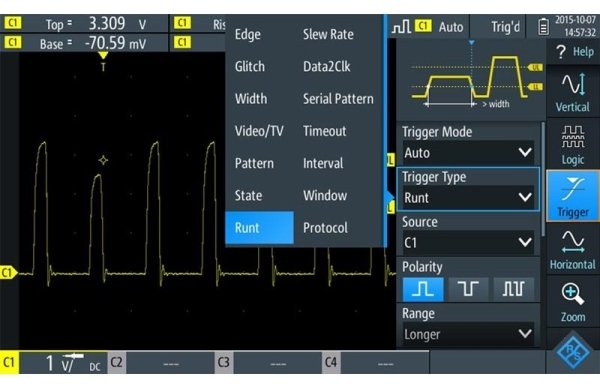The height and width of the screenshot is (390, 600).
Task: Open the Zoom function
Action: [572, 302]
